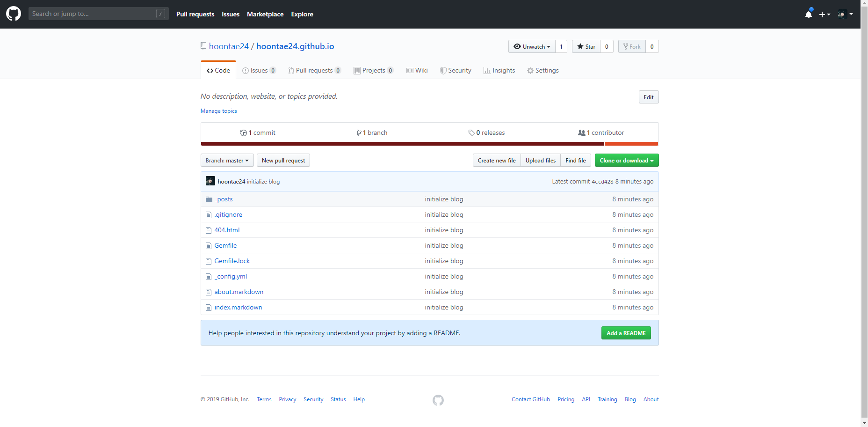Screen dimensions: 868x427
Task: Click the scrollbar down arrow
Action: (x=864, y=423)
